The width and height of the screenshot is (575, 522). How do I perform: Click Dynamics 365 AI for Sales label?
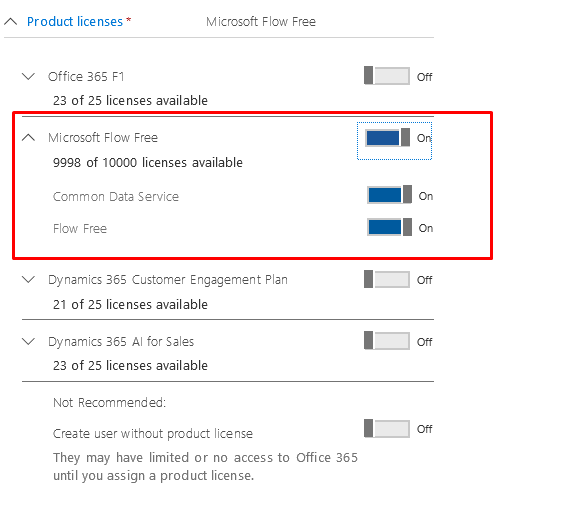121,342
